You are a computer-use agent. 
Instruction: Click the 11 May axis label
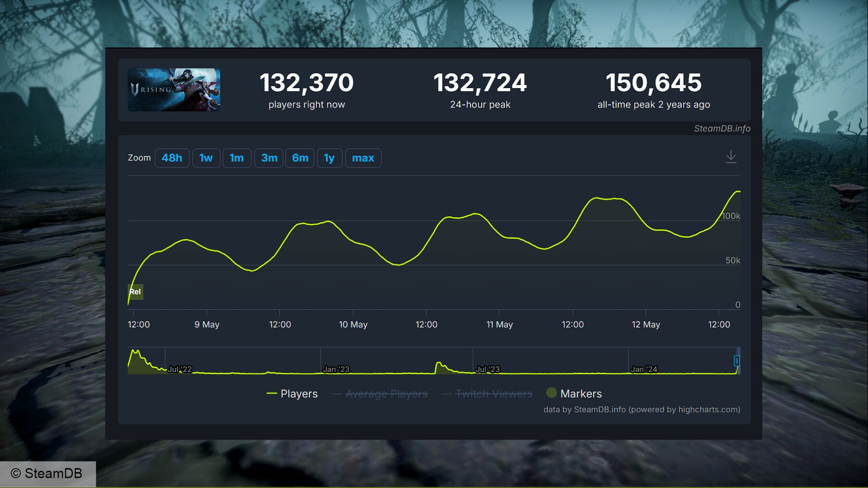point(499,325)
